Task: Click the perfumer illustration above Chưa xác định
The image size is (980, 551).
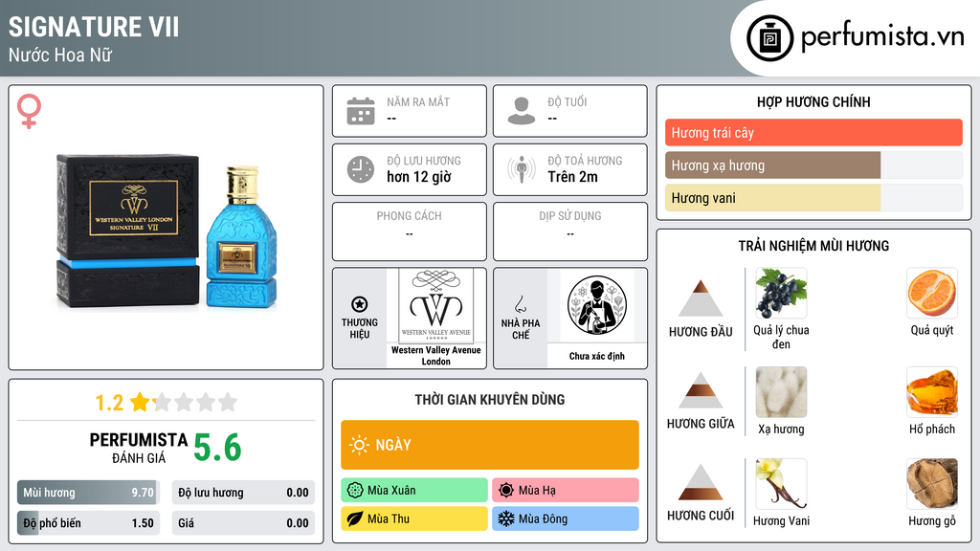Action: (597, 305)
